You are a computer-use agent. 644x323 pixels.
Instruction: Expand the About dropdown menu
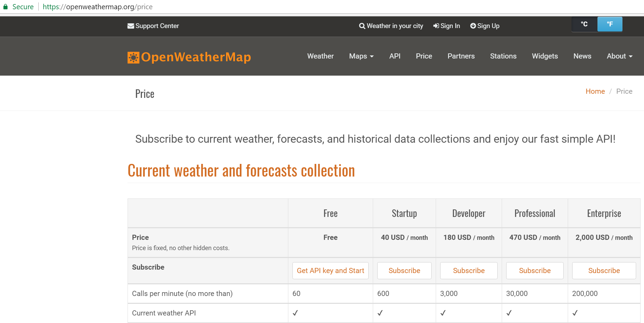[620, 56]
